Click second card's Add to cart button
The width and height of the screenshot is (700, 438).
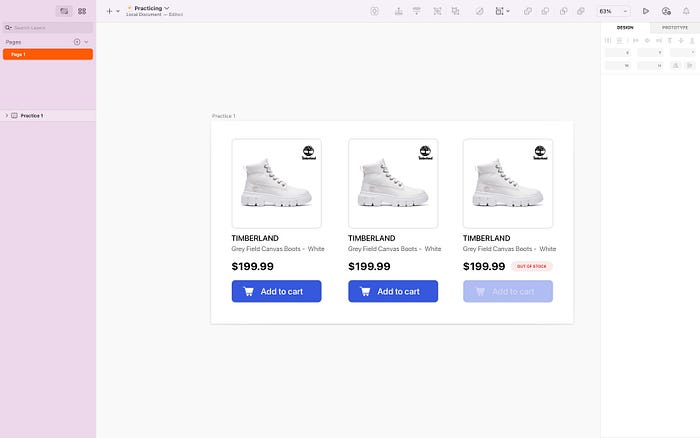coord(393,291)
